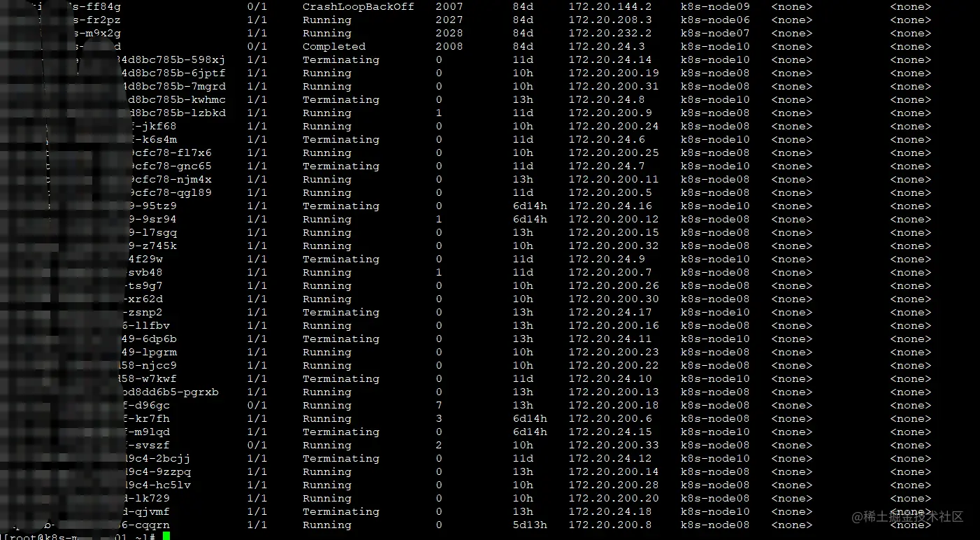Viewport: 980px width, 540px height.
Task: Select IP address 172.20.200.20
Action: pos(613,499)
